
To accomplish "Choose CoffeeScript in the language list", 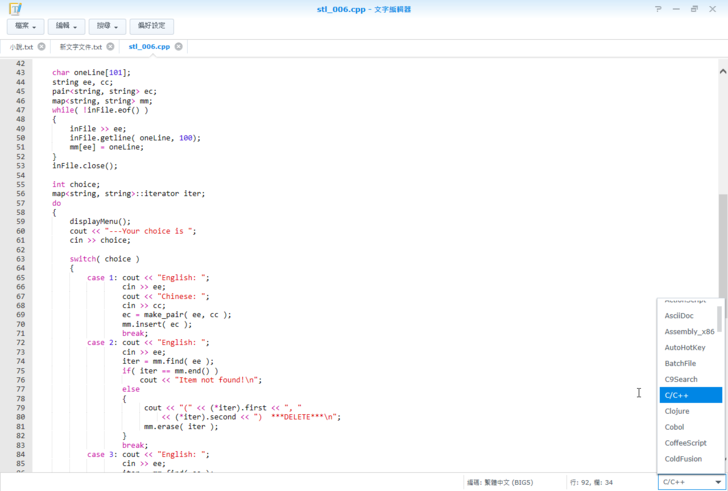I will click(685, 443).
